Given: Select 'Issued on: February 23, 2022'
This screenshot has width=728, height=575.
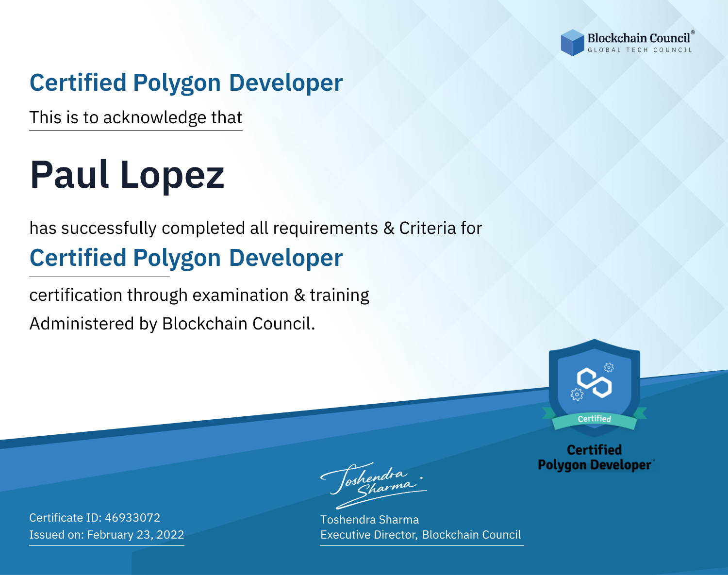Looking at the screenshot, I should pos(107,535).
